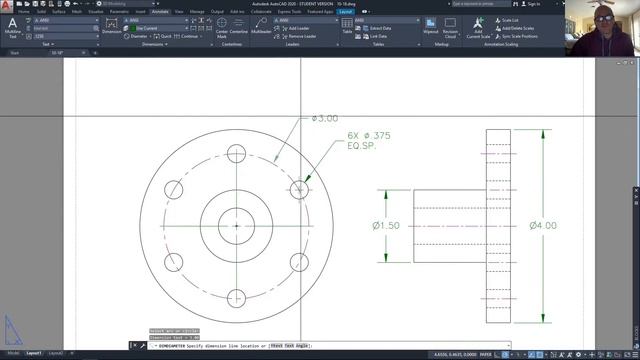This screenshot has height=360, width=640.
Task: Switch to the View ribbon tab
Action: 179,12
